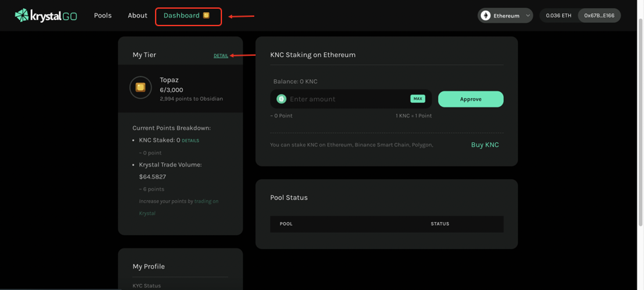Expand the network selector chevron arrow
Viewport: 644px width, 290px height.
tap(528, 15)
